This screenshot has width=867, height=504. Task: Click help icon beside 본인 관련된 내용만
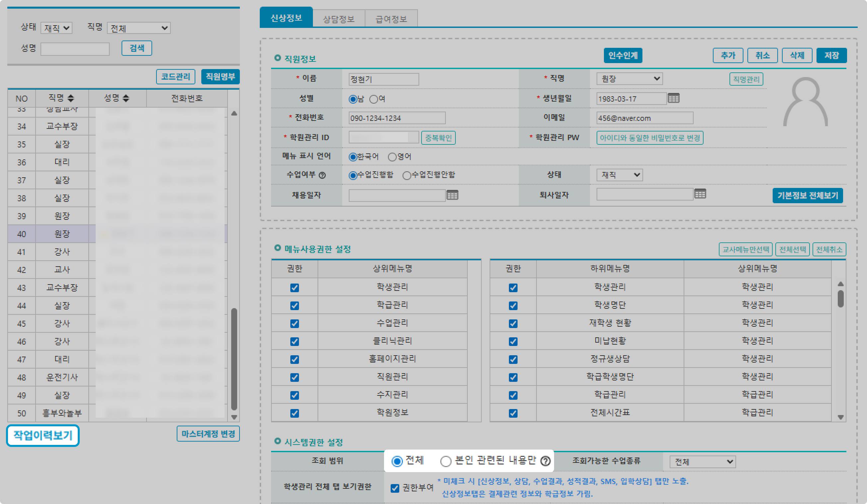pyautogui.click(x=545, y=461)
